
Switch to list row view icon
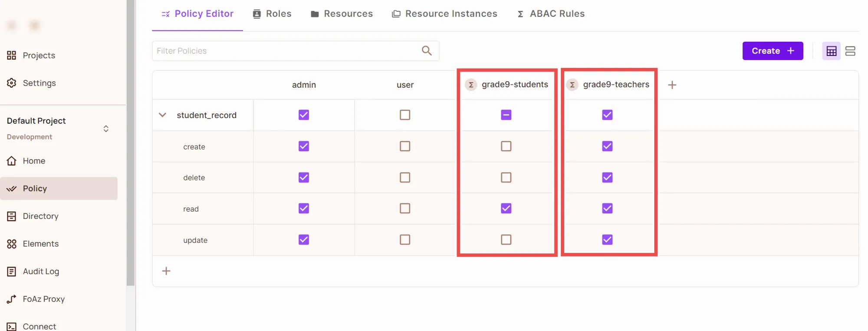click(850, 51)
